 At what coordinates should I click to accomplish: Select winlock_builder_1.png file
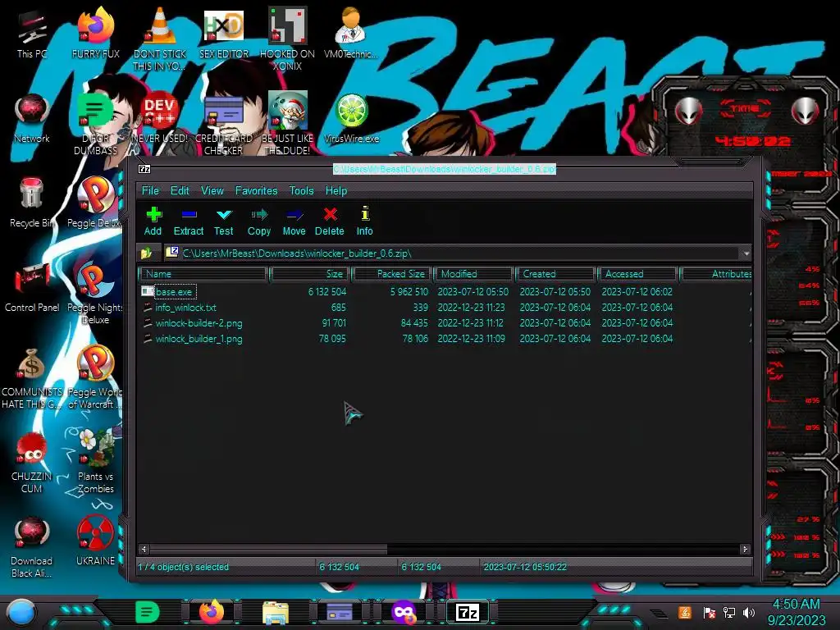[x=199, y=339]
